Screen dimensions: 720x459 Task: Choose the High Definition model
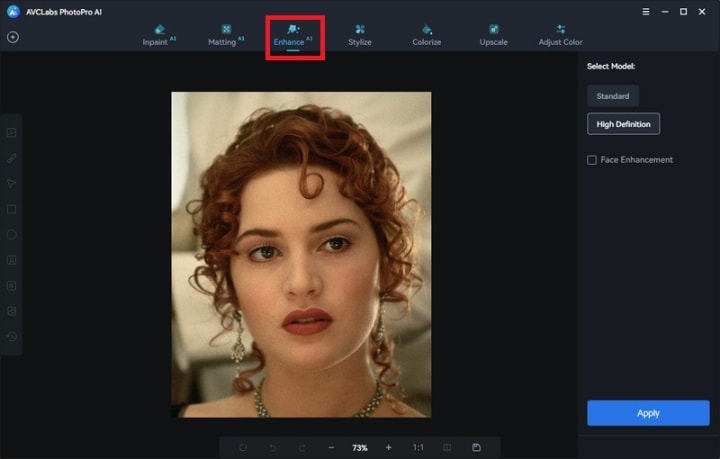point(623,124)
